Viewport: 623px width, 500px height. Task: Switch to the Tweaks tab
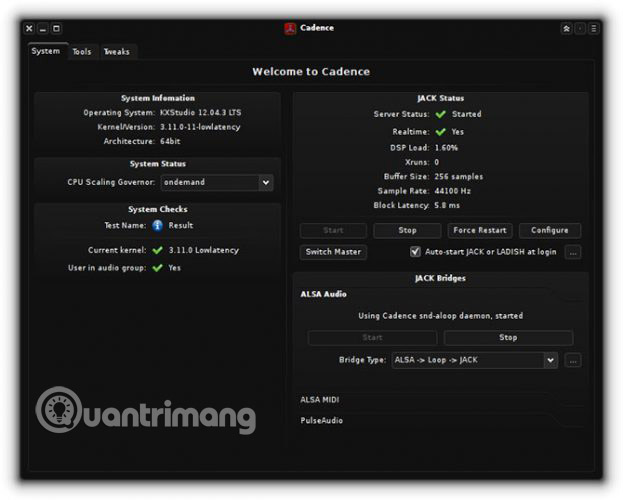click(x=117, y=52)
